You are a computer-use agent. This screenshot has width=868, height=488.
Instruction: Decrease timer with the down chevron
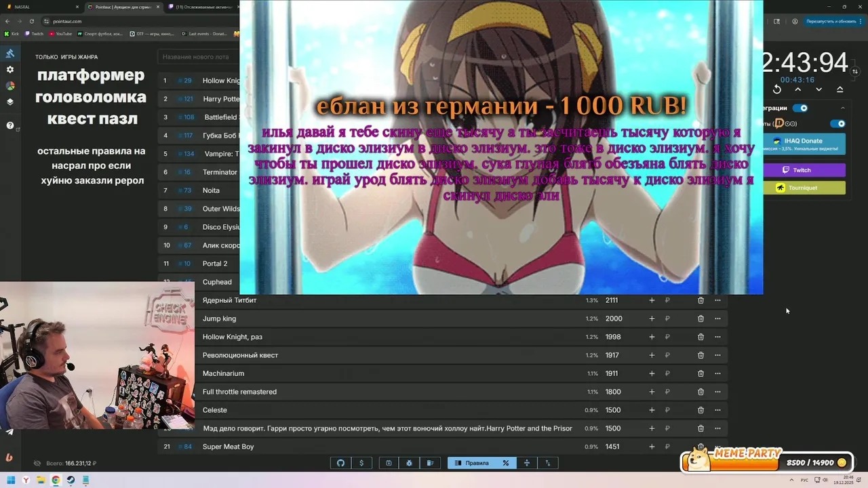[819, 89]
